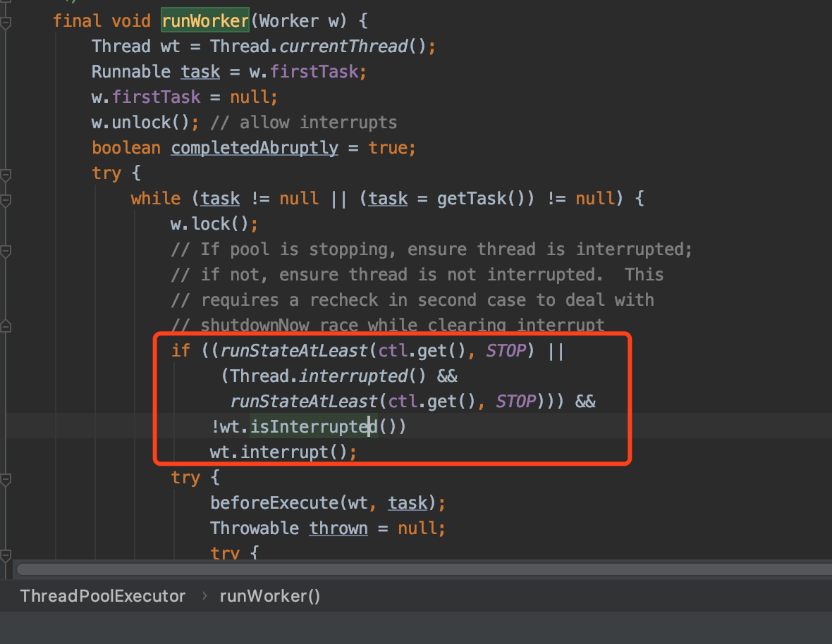Click comment line 'if not, ensure thread'
The width and height of the screenshot is (832, 644).
click(417, 275)
